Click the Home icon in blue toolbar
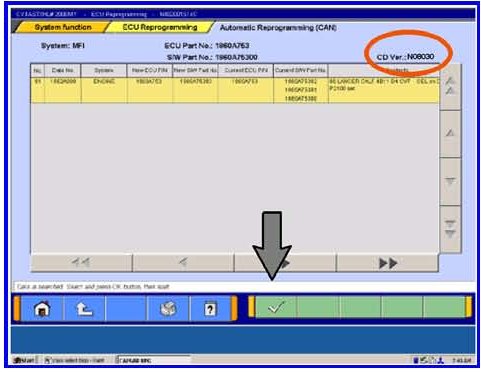Screen dimensions: 481x373 42,309
